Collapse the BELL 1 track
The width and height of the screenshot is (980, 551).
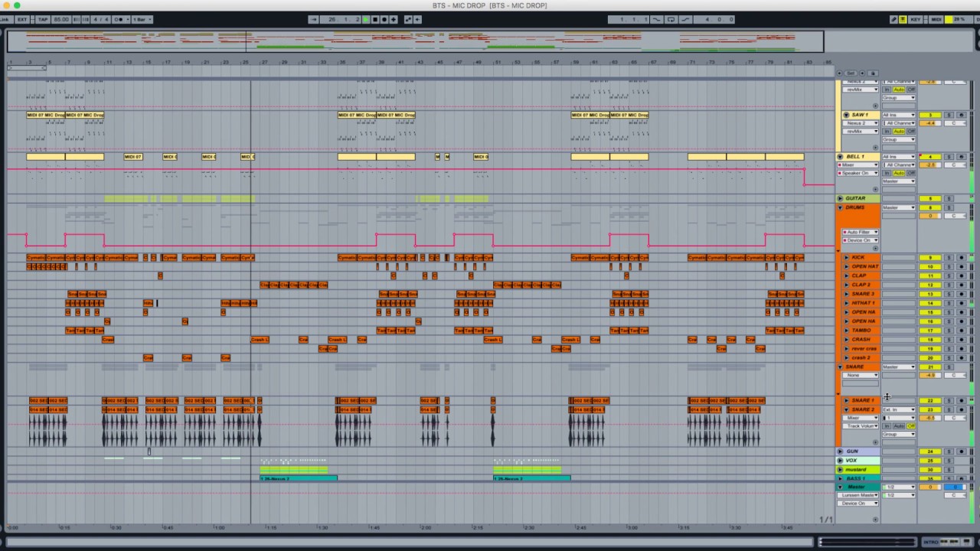click(x=840, y=156)
